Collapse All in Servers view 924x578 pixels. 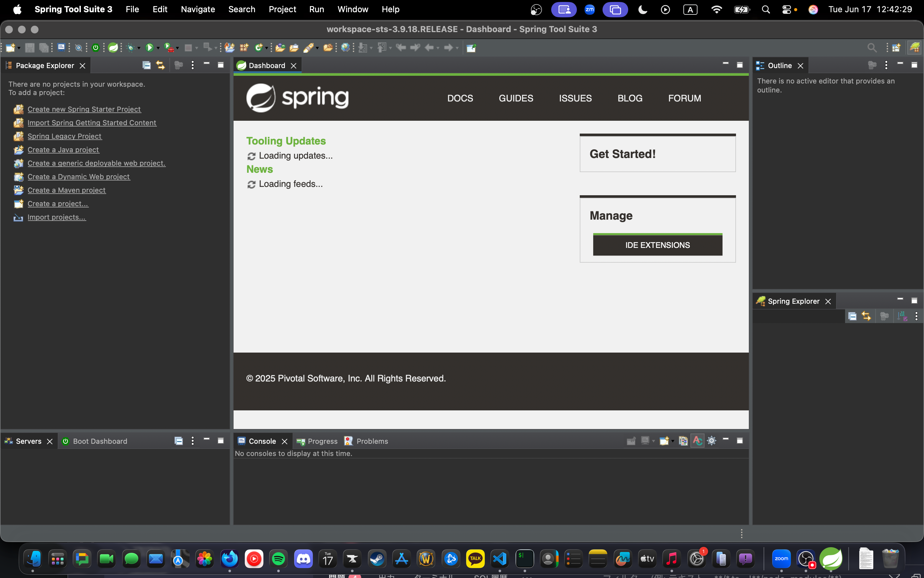tap(179, 441)
